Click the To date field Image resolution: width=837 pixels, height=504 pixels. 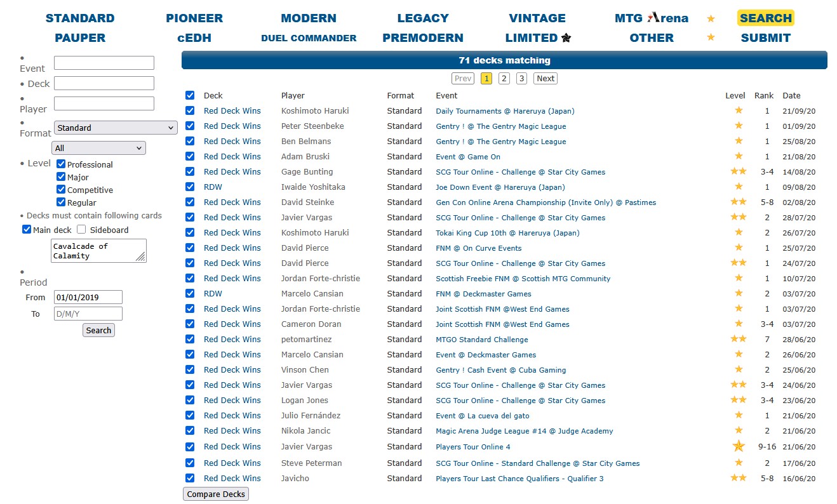coord(88,314)
